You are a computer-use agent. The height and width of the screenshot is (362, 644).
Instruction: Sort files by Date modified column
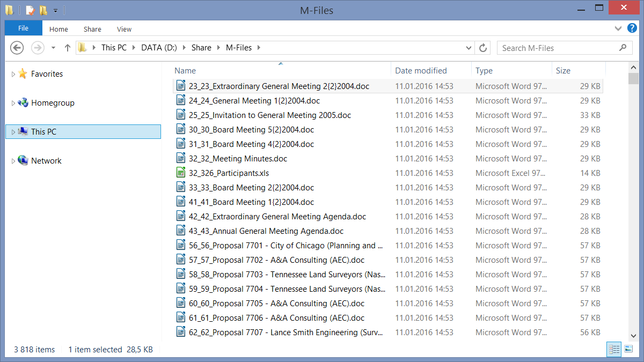pyautogui.click(x=421, y=71)
